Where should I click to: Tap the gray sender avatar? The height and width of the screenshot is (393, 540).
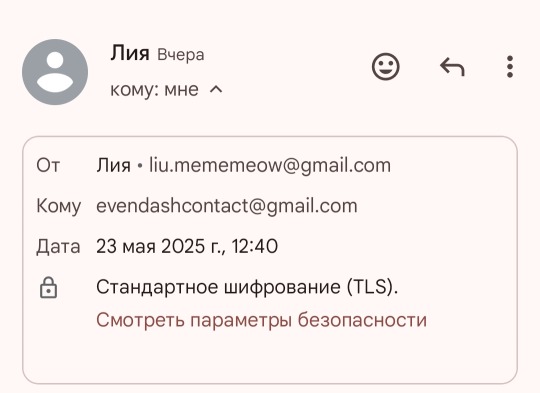coord(55,72)
